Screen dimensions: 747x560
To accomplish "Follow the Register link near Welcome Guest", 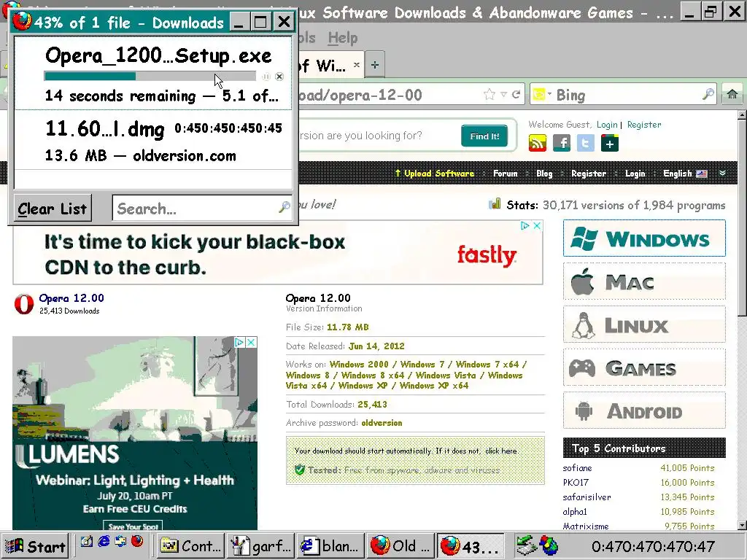I will pos(644,125).
